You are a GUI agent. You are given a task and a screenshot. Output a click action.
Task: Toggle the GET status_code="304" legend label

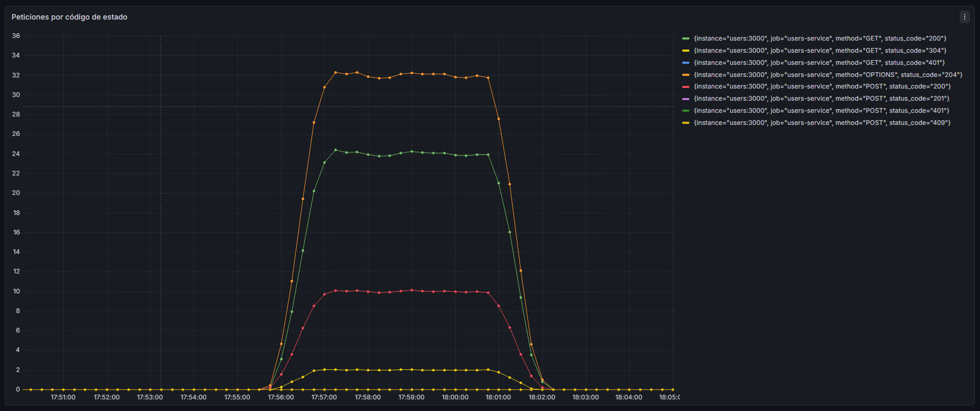pyautogui.click(x=820, y=51)
